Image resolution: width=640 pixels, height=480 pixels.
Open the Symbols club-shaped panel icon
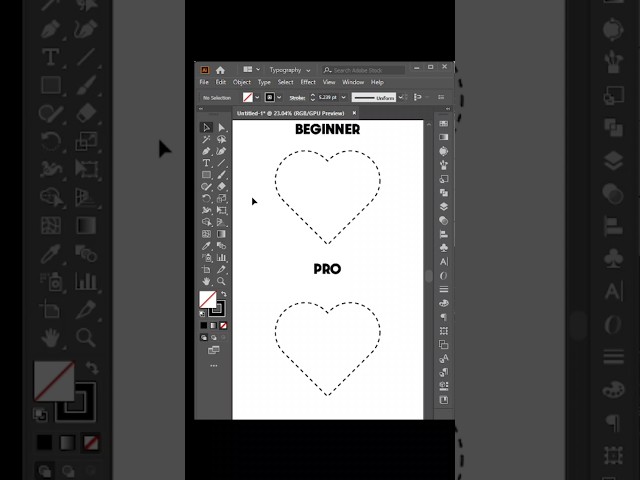tap(444, 248)
